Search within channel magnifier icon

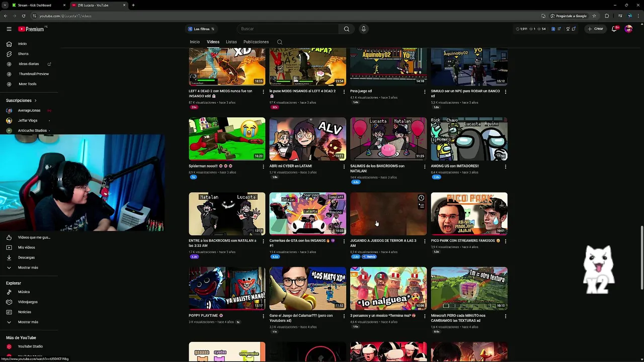pos(280,42)
